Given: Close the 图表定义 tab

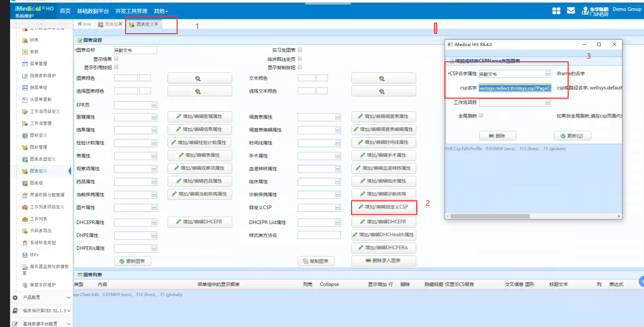Looking at the screenshot, I should pyautogui.click(x=156, y=24).
